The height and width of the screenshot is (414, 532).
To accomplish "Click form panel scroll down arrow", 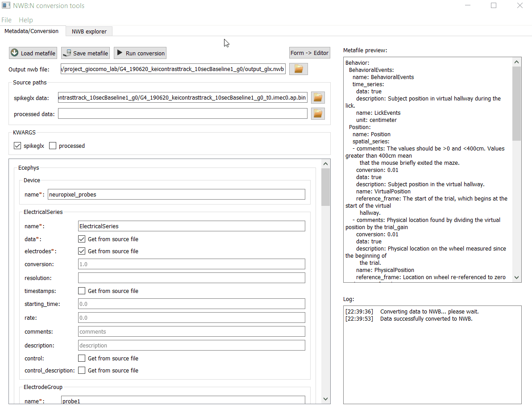I will (325, 399).
